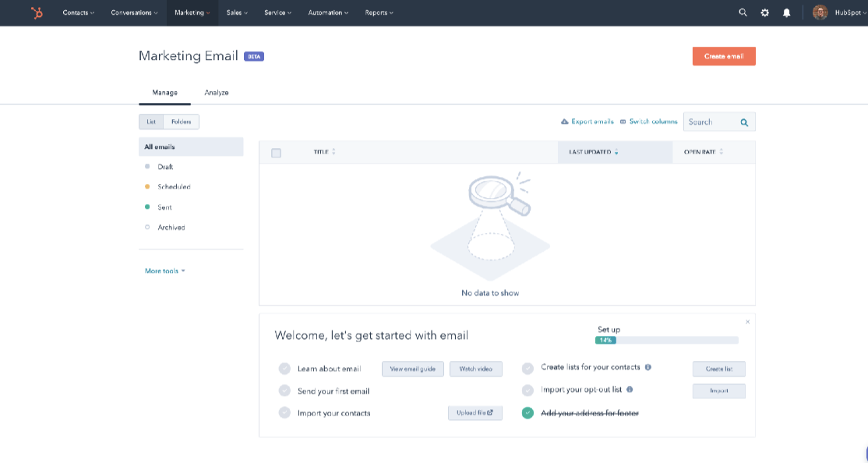Screen dimensions: 868x463
Task: Open the notifications bell
Action: click(x=787, y=12)
